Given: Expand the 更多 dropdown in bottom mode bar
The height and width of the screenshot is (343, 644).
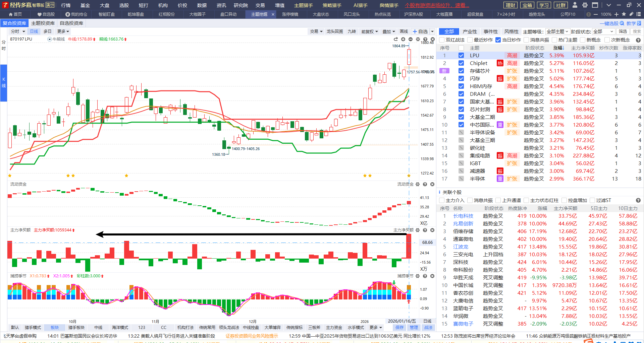Looking at the screenshot, I should [x=376, y=327].
